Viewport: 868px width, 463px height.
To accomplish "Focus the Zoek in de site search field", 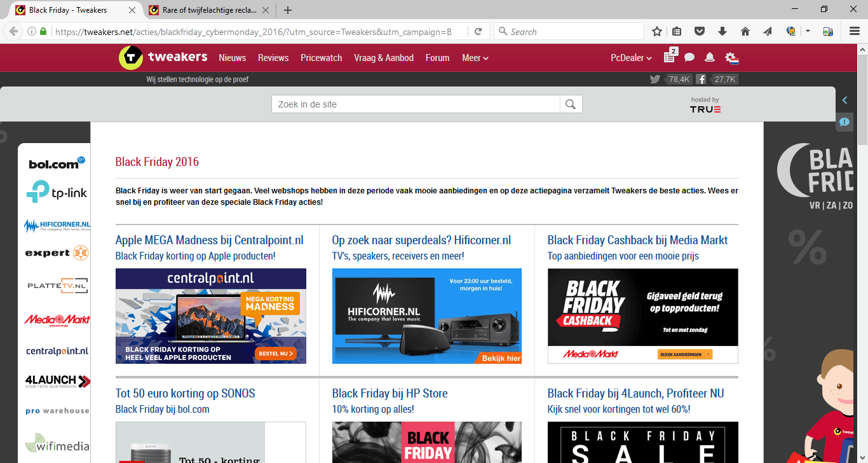I will (416, 104).
